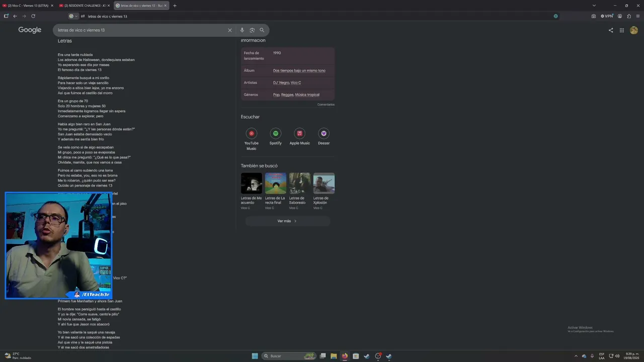
Task: Click the Letras section heading
Action: 65,41
